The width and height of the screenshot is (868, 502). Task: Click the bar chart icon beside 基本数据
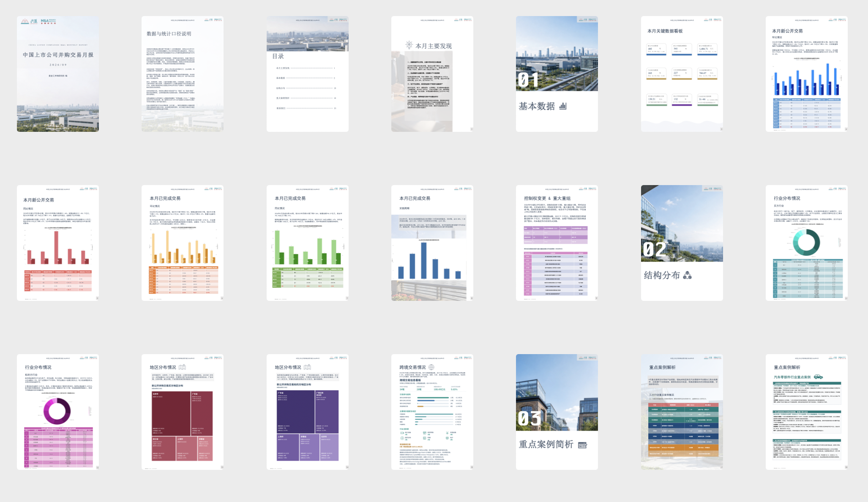click(563, 106)
